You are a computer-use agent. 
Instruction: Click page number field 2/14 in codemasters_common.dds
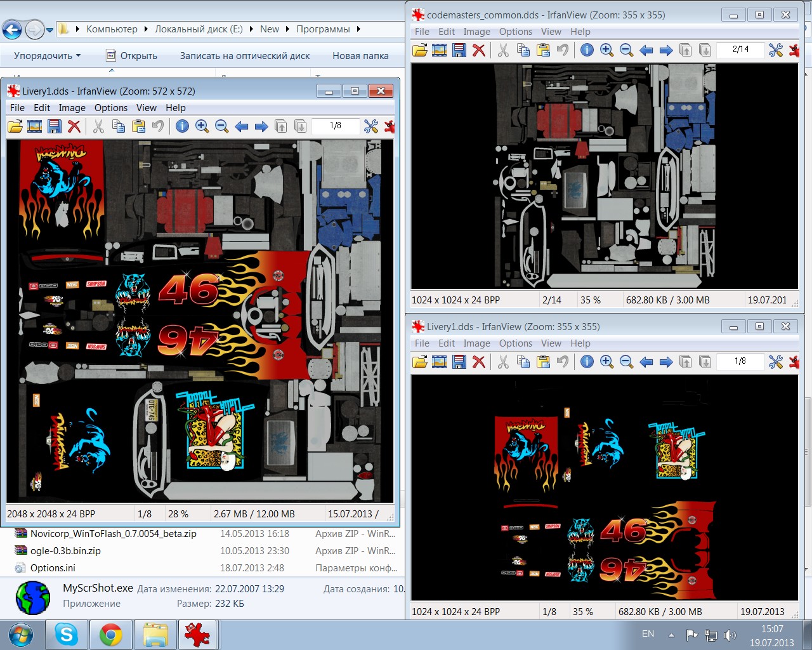click(740, 50)
